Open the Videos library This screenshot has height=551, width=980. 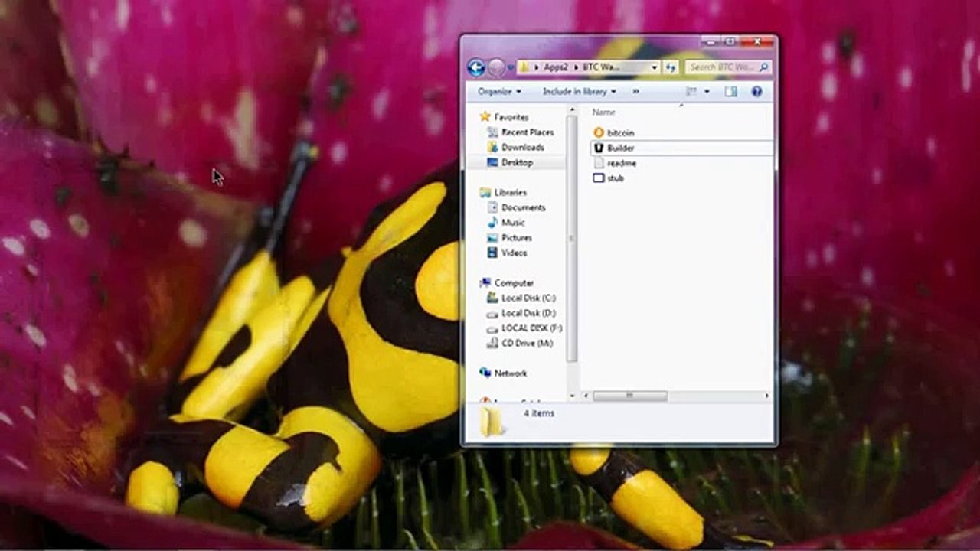click(x=514, y=253)
